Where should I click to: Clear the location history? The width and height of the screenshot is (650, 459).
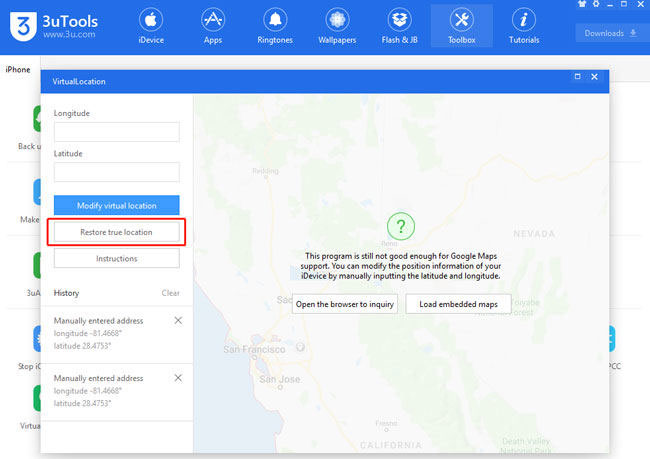point(170,293)
